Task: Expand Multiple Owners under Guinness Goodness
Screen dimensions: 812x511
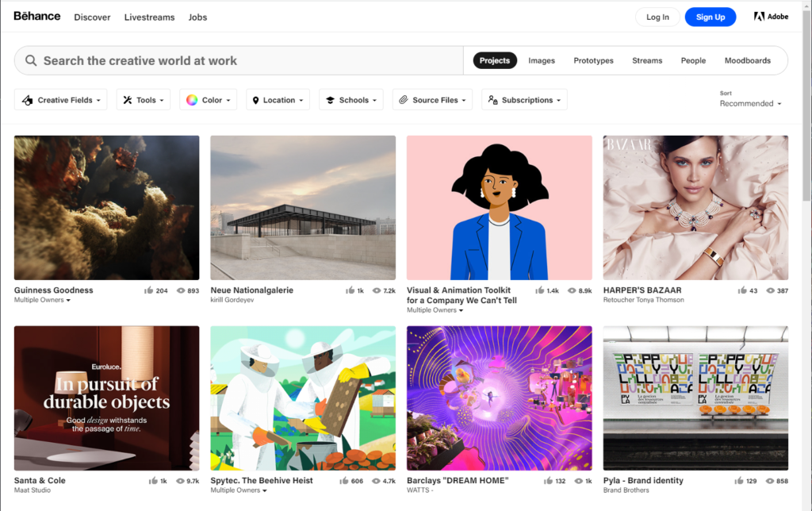Action: coord(42,300)
